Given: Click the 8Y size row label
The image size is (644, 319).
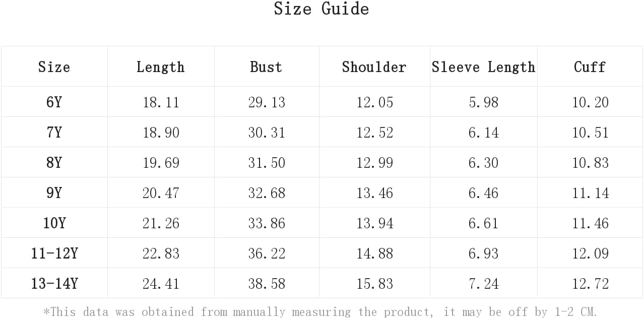Looking at the screenshot, I should pos(54,163).
